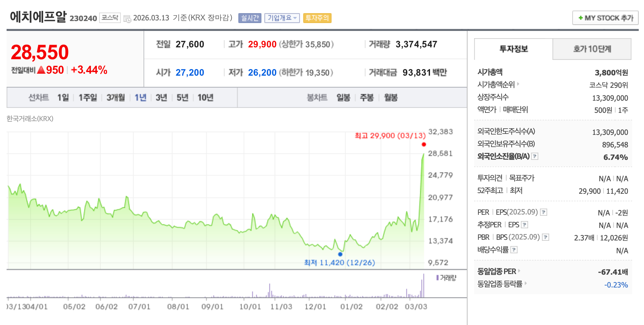The height and width of the screenshot is (325, 644).
Task: Click the 거래량 legend marker
Action: tap(437, 278)
